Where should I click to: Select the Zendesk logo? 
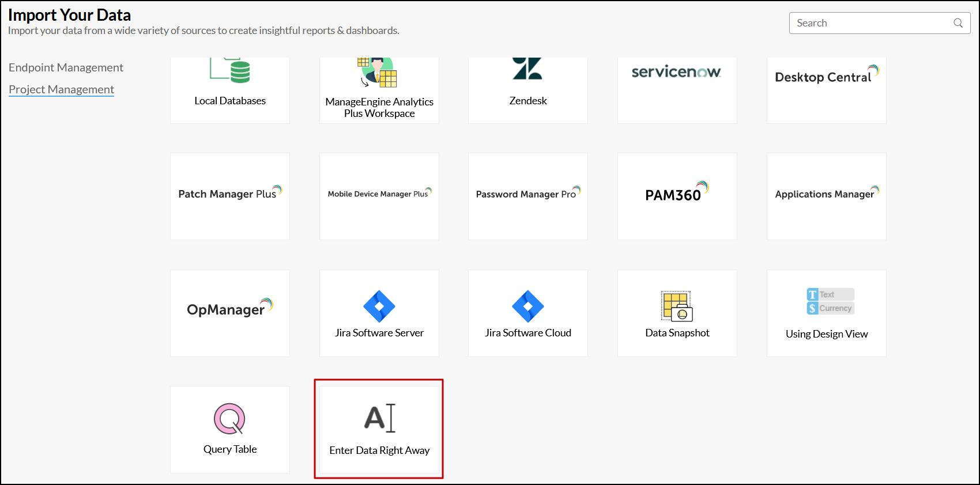click(527, 69)
